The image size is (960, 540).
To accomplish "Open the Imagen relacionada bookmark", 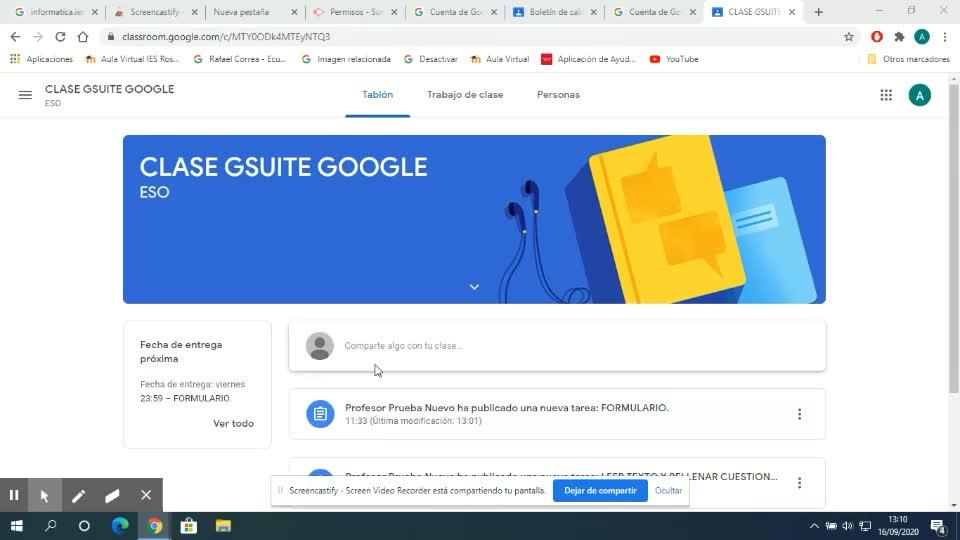I will point(347,59).
